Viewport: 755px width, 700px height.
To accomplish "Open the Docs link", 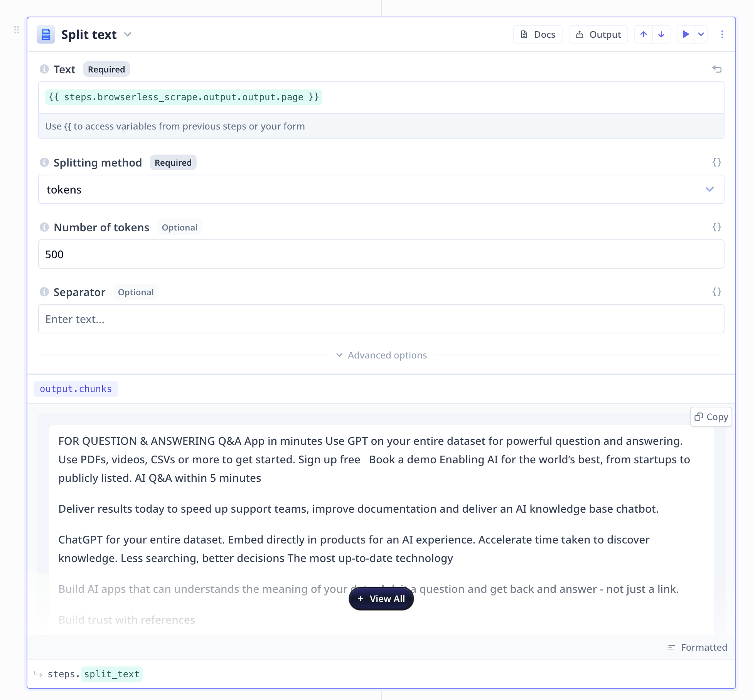I will pos(538,35).
